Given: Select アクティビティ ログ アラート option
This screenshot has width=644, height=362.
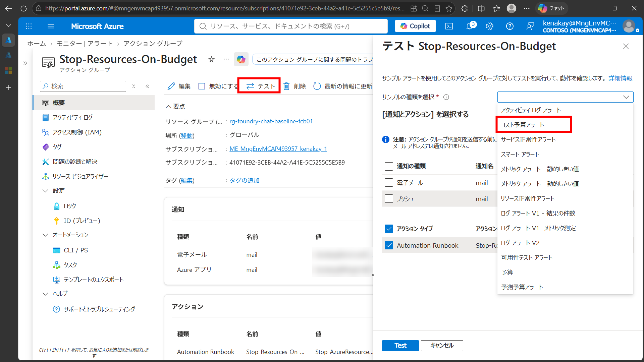Looking at the screenshot, I should pyautogui.click(x=565, y=110).
